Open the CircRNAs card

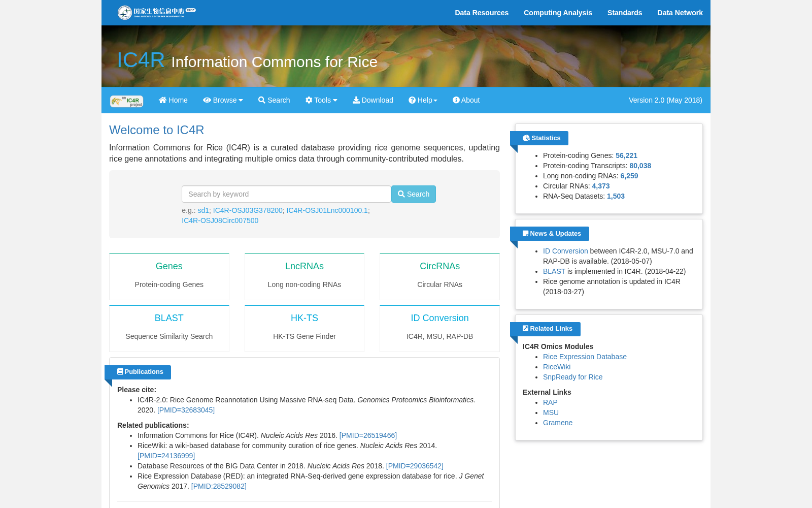tap(439, 277)
